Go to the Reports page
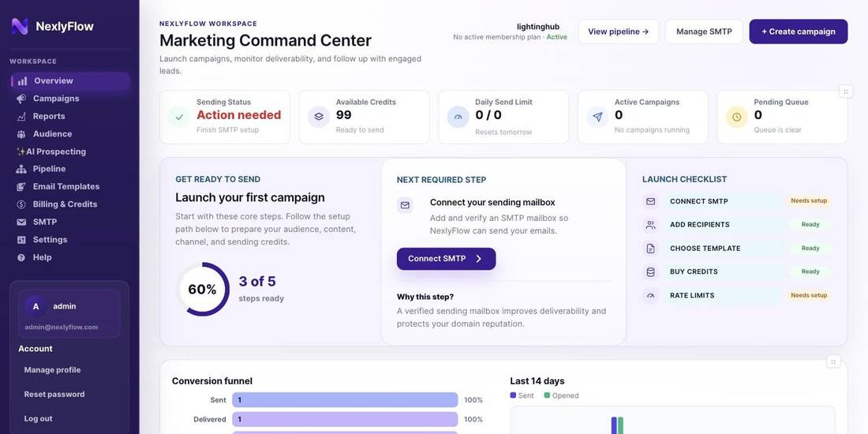 coord(70,116)
